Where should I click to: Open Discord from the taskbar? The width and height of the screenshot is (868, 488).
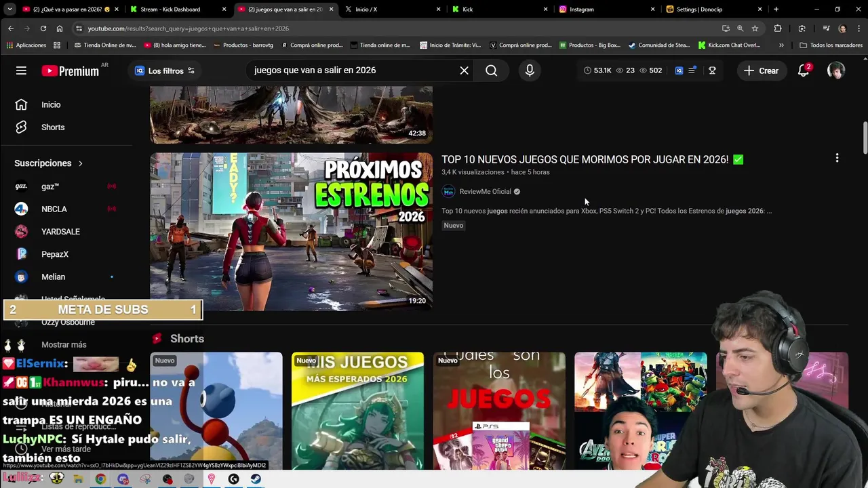click(x=123, y=479)
